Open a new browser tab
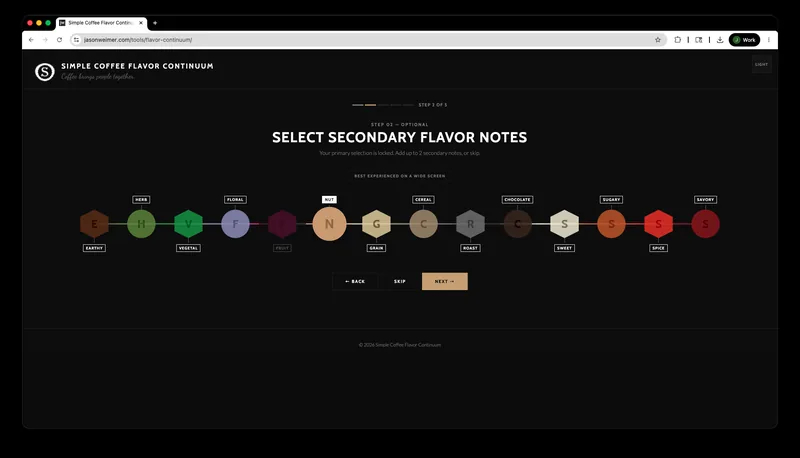The width and height of the screenshot is (800, 458). tap(155, 23)
